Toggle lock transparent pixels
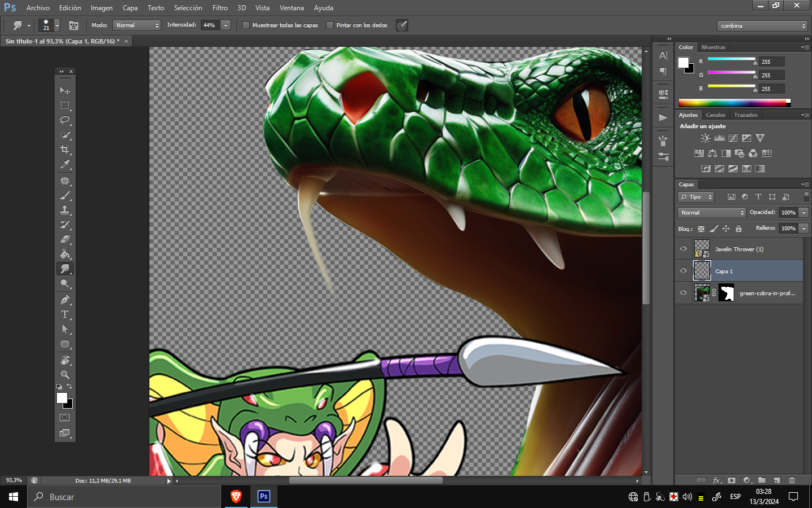 [x=701, y=229]
